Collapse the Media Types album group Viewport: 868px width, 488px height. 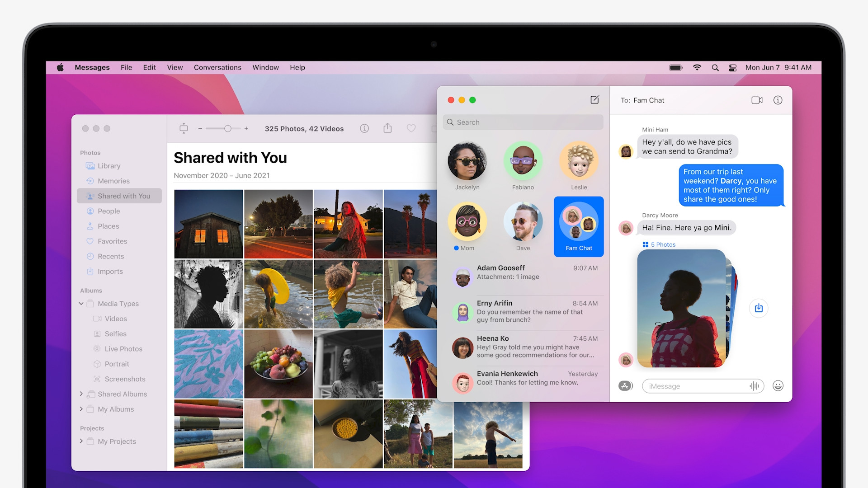click(x=81, y=304)
